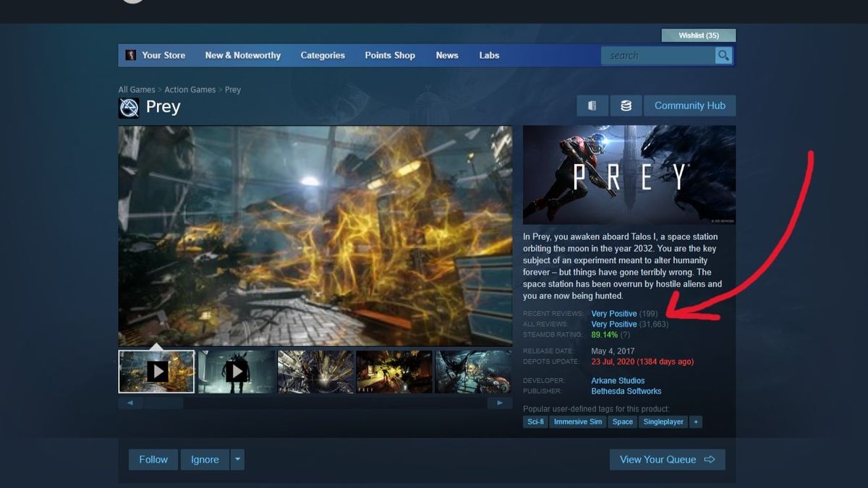Open the Community Hub
The height and width of the screenshot is (488, 868).
[x=689, y=106]
